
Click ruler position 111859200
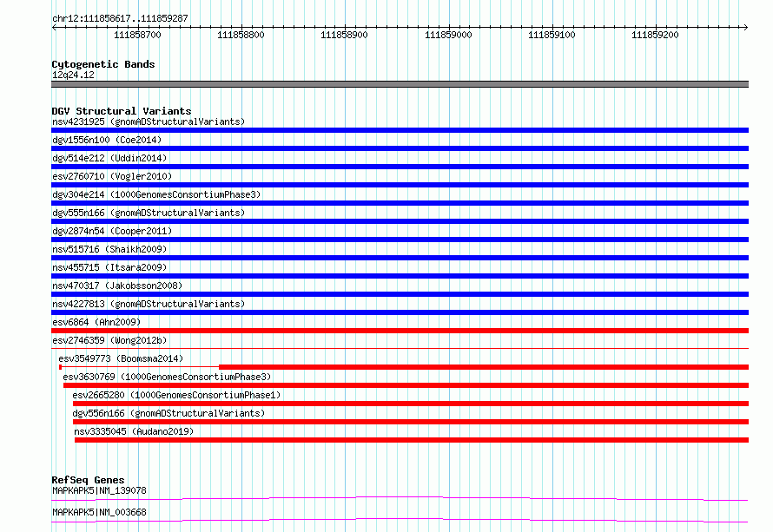[655, 35]
